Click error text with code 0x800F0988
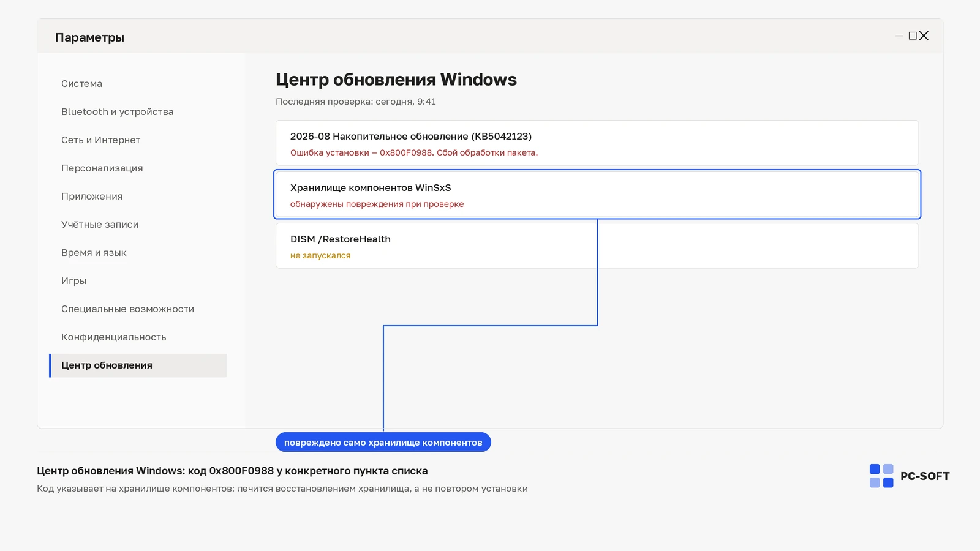This screenshot has height=551, width=980. point(414,153)
